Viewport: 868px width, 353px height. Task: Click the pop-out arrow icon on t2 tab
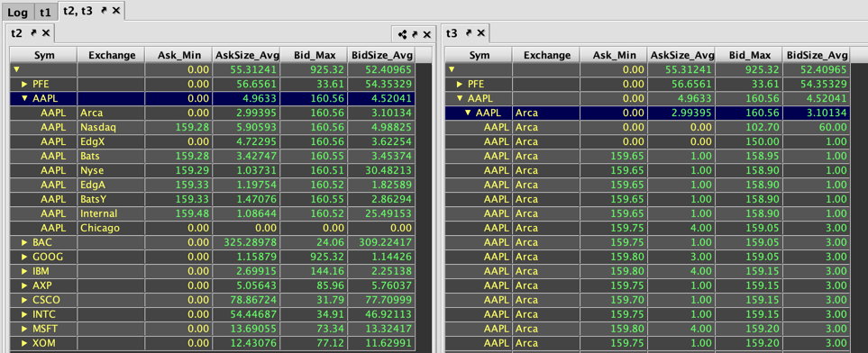pyautogui.click(x=33, y=33)
